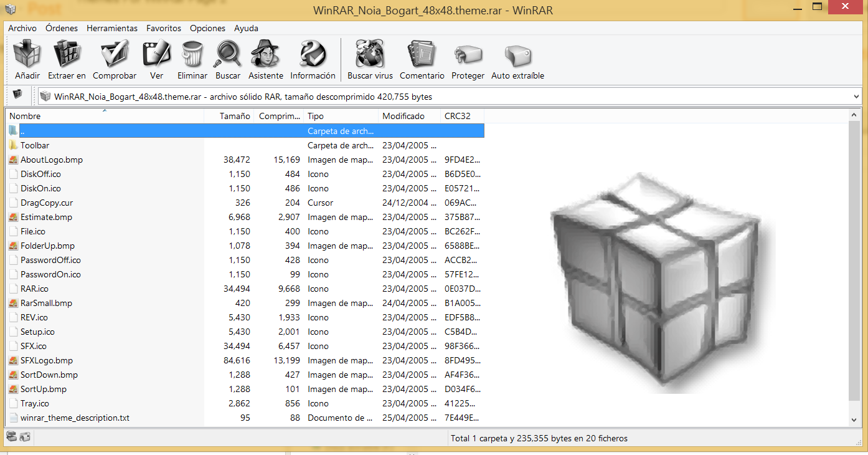The width and height of the screenshot is (868, 455).
Task: Click the Añadir toolbar icon
Action: [x=27, y=54]
